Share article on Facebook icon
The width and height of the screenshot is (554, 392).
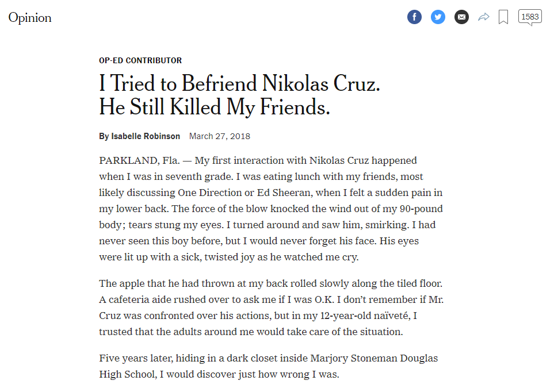click(x=414, y=17)
